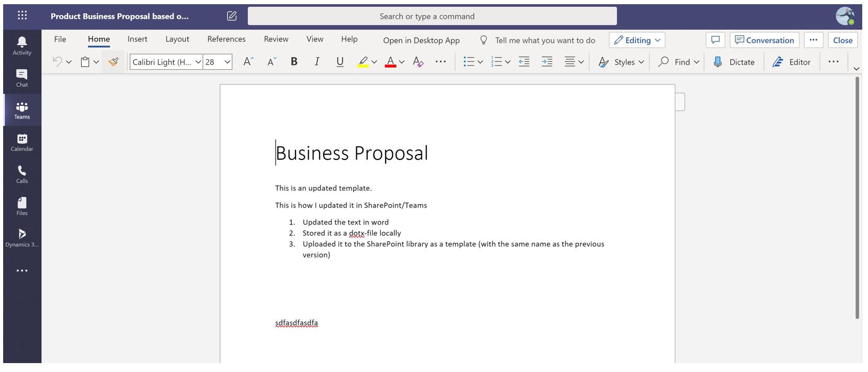Open the Insert ribbon tab
868x372 pixels.
tap(137, 39)
